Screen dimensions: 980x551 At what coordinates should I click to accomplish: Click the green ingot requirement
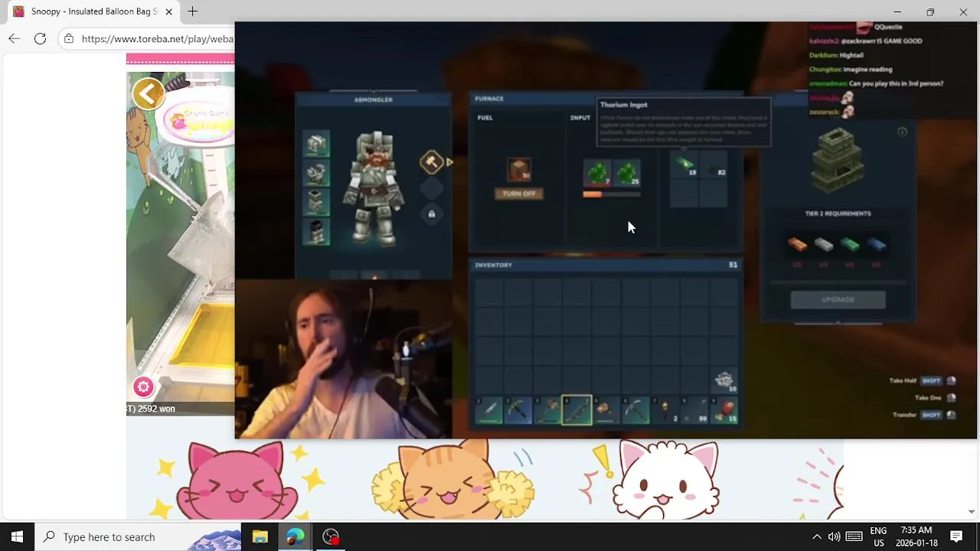click(850, 245)
